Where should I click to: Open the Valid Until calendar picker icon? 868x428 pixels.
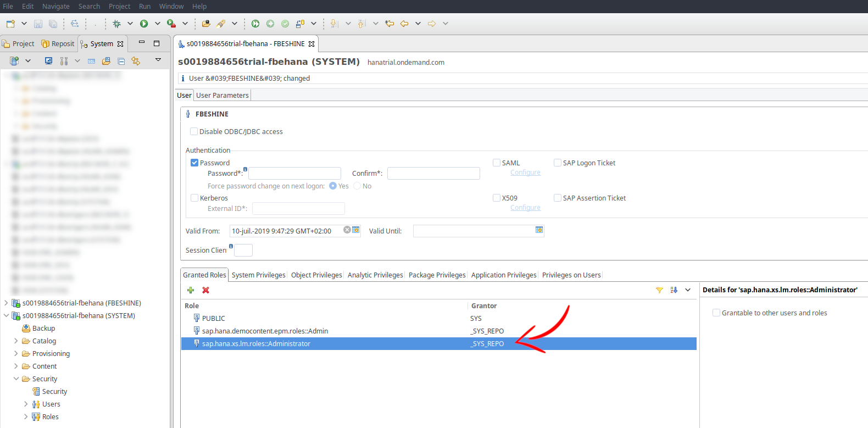[x=539, y=230]
